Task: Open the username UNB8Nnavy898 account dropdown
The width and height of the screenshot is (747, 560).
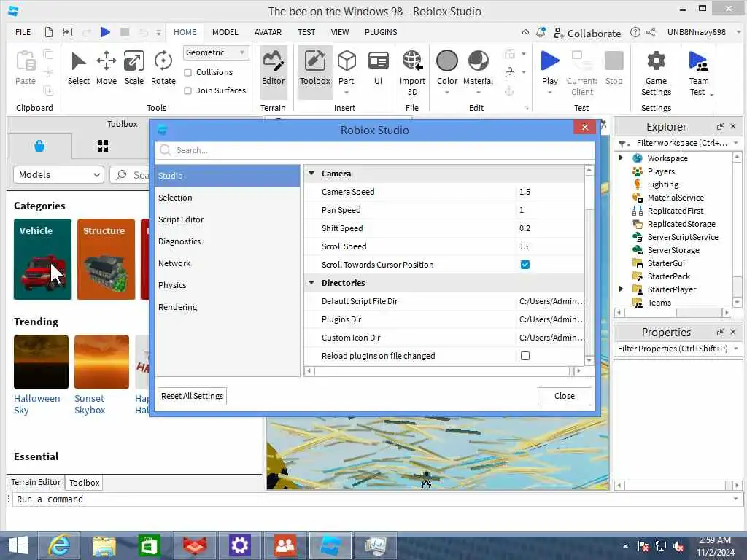Action: pos(704,32)
